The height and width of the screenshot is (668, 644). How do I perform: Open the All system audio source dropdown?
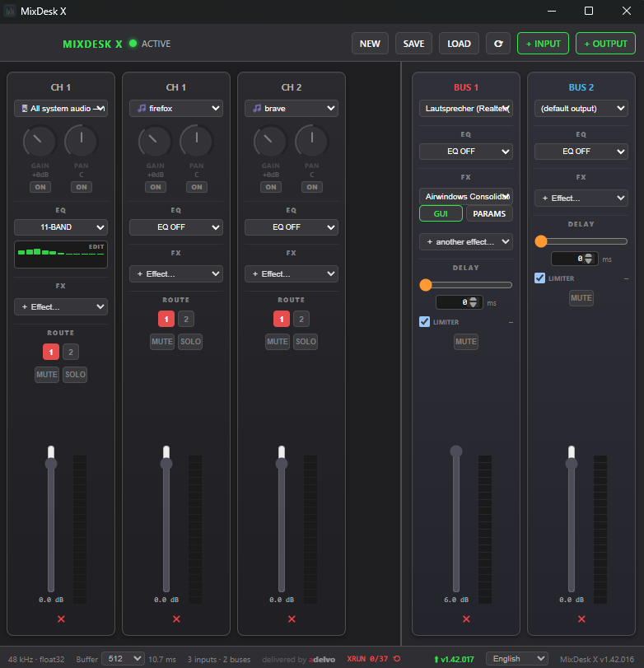click(61, 108)
